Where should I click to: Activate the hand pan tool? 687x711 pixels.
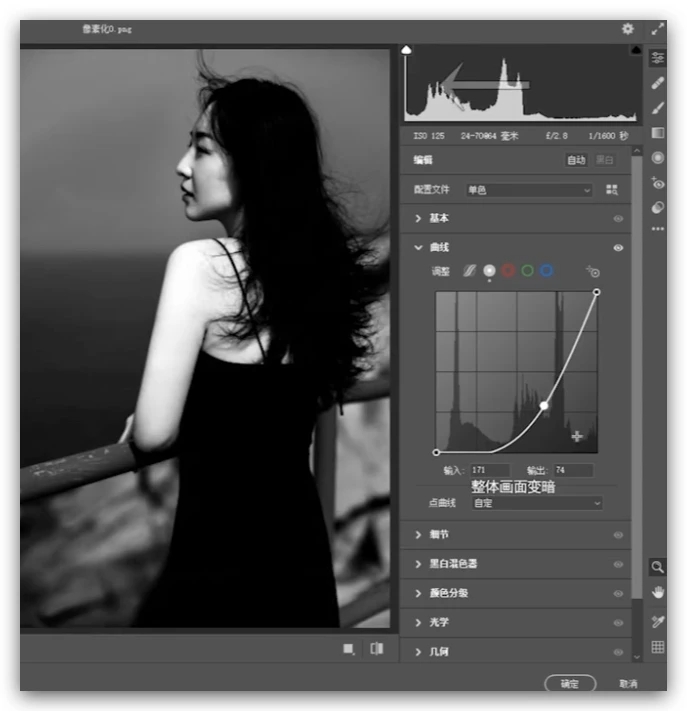tap(658, 592)
